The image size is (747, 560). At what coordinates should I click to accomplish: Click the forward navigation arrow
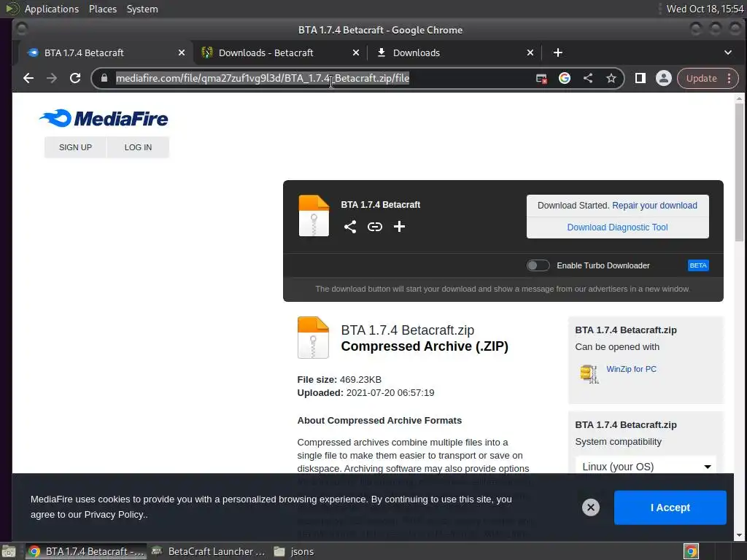(x=52, y=78)
